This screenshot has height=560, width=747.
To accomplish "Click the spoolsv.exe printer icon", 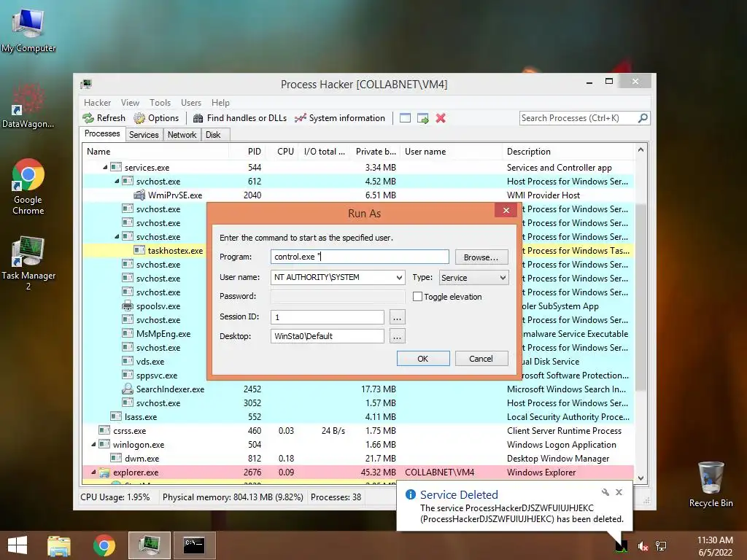I will pyautogui.click(x=127, y=306).
